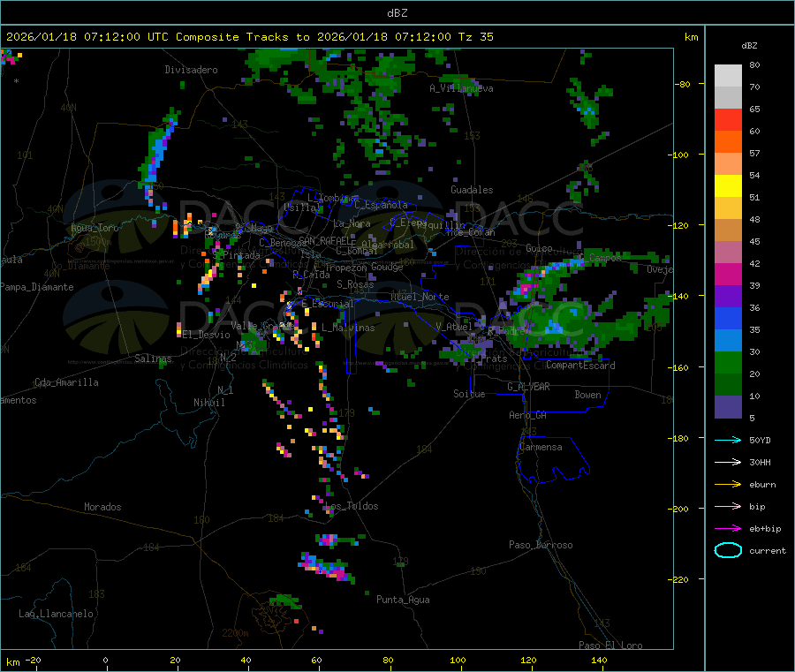Click the eb+bip magenta arrow legend icon
The width and height of the screenshot is (795, 672).
coord(728,529)
